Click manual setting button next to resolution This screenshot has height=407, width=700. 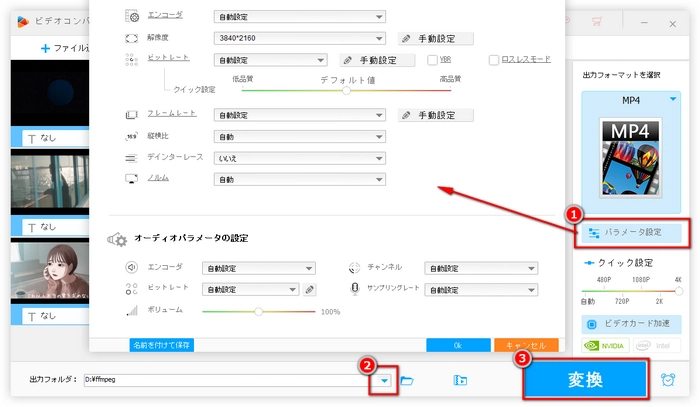point(436,39)
